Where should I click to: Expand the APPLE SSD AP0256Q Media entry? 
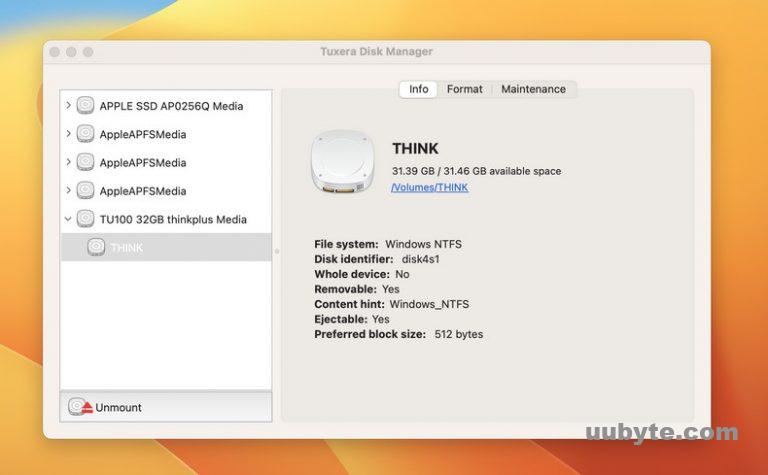(x=68, y=106)
